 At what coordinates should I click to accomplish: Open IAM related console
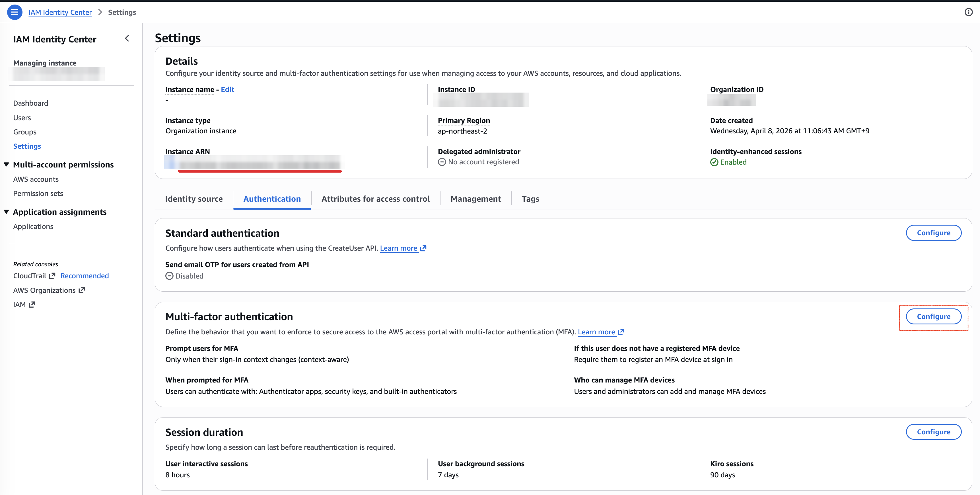(x=19, y=305)
